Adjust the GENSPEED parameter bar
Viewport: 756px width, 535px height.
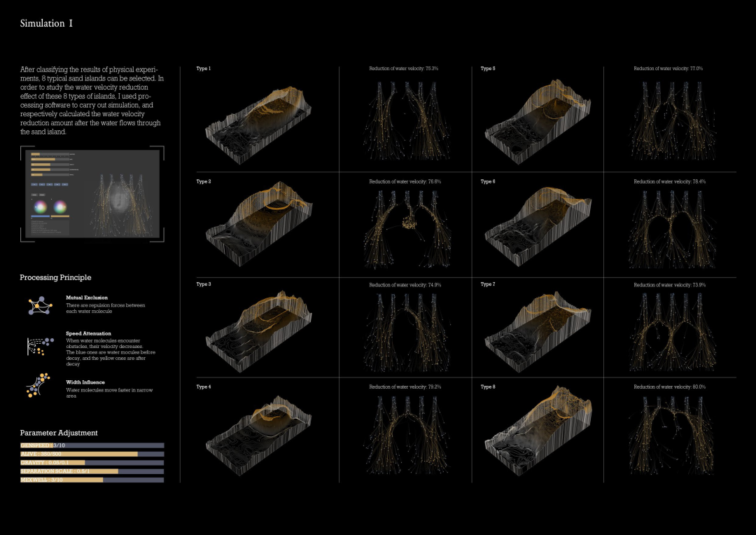coord(92,445)
